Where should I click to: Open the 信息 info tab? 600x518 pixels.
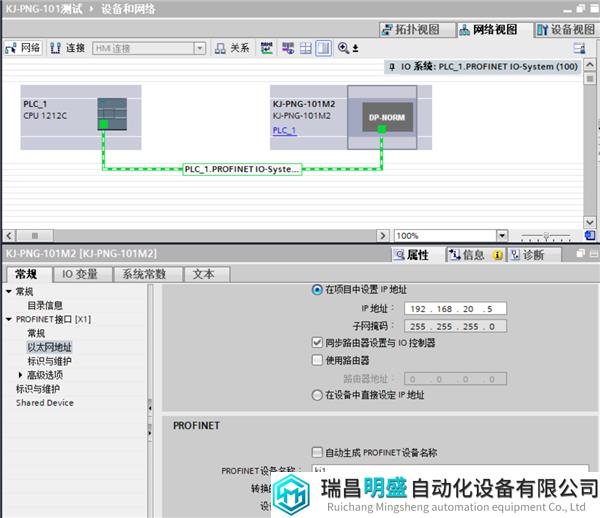[x=476, y=255]
